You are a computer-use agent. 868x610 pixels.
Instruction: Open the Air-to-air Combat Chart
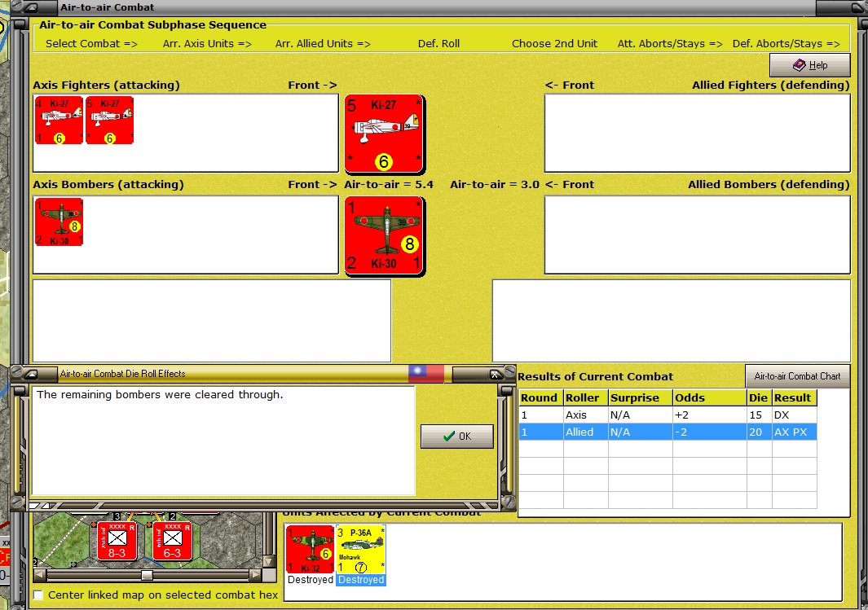click(797, 376)
